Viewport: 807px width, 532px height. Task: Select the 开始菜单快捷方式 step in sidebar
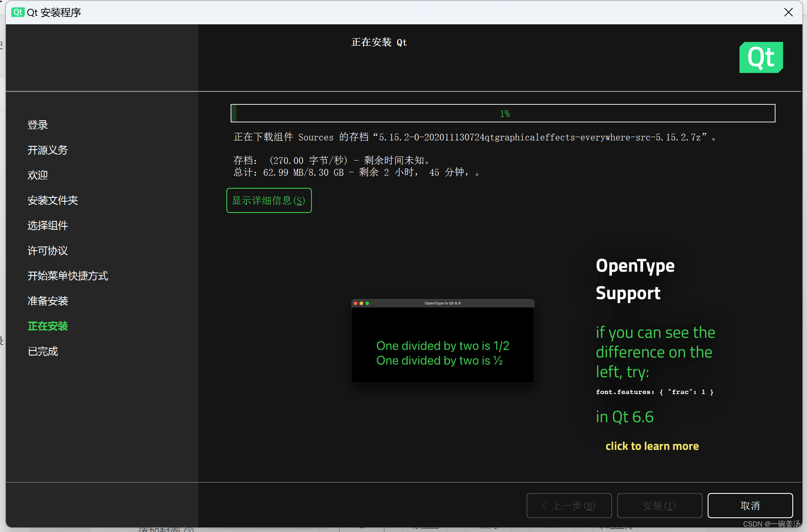(x=68, y=276)
